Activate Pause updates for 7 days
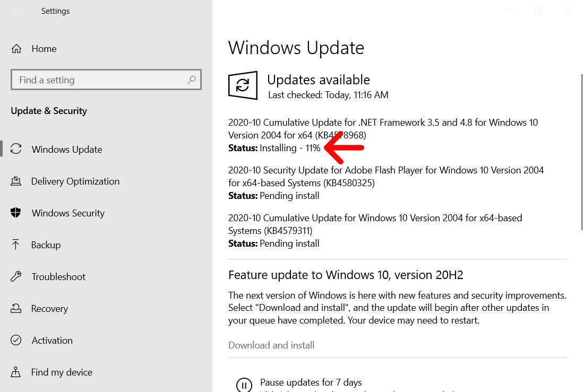The image size is (584, 392). (311, 382)
